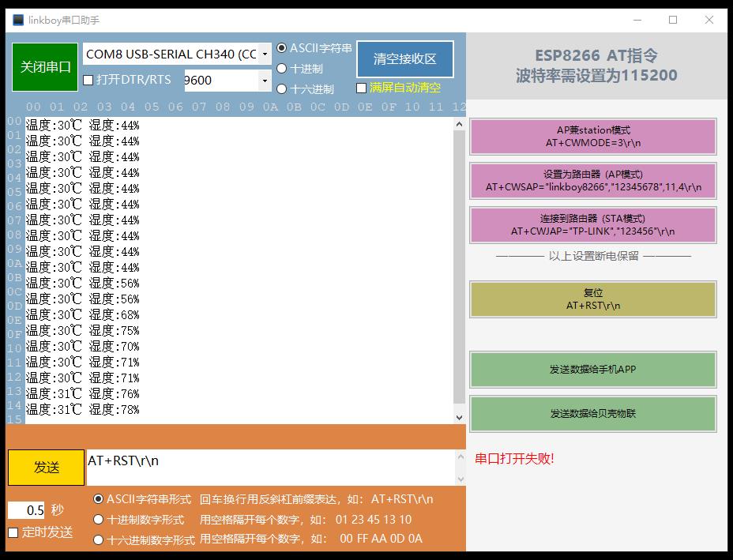The width and height of the screenshot is (733, 560).
Task: Click the receive area scroll up arrow
Action: [459, 124]
